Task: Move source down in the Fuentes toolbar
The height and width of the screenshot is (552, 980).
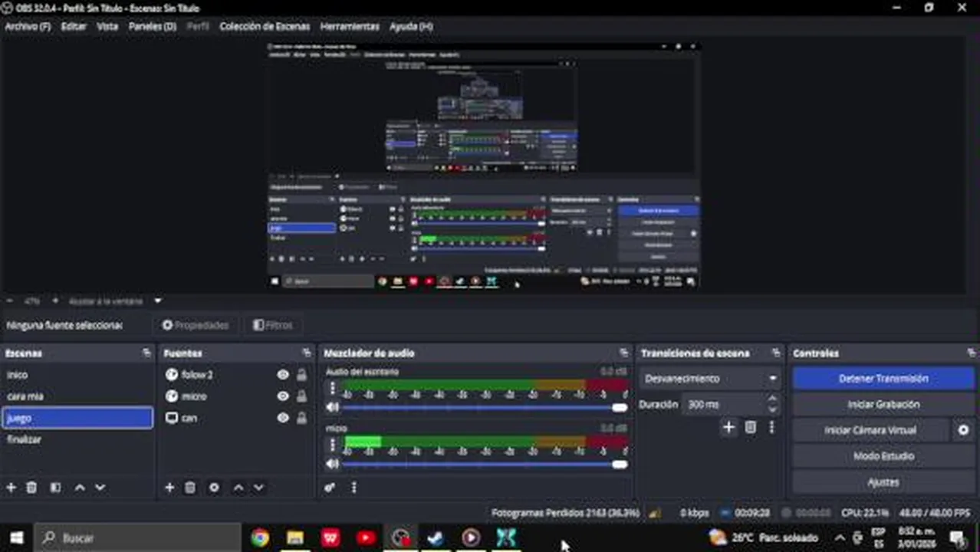Action: pos(258,488)
